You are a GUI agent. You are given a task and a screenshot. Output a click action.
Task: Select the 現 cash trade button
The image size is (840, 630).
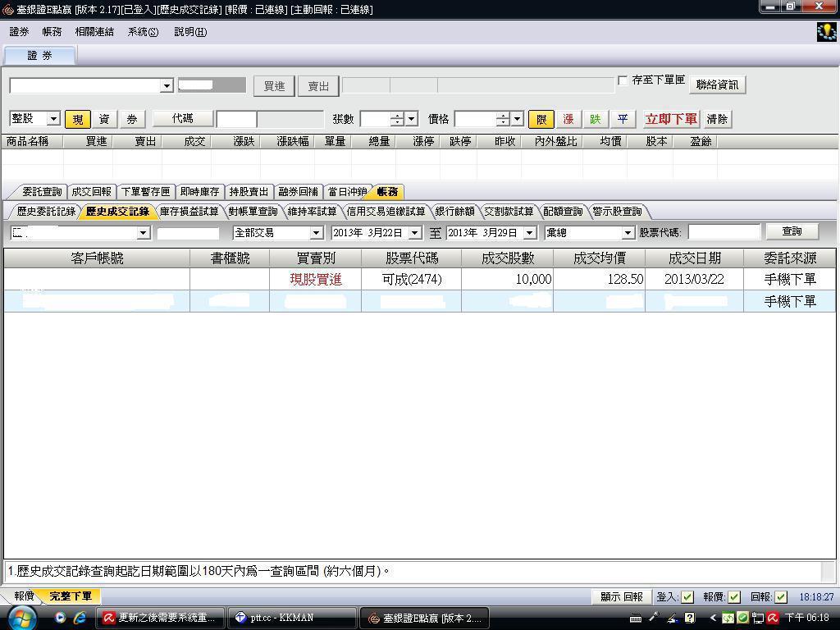point(78,119)
